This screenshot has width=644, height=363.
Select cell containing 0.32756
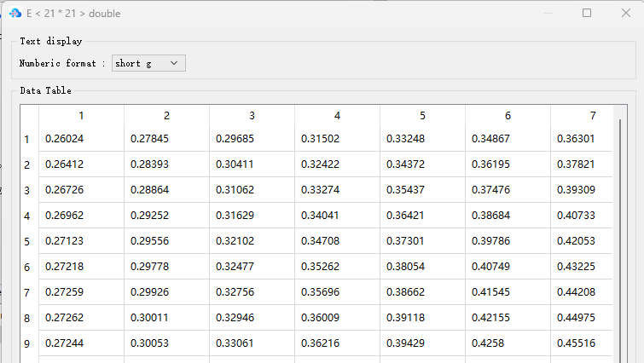pyautogui.click(x=252, y=292)
